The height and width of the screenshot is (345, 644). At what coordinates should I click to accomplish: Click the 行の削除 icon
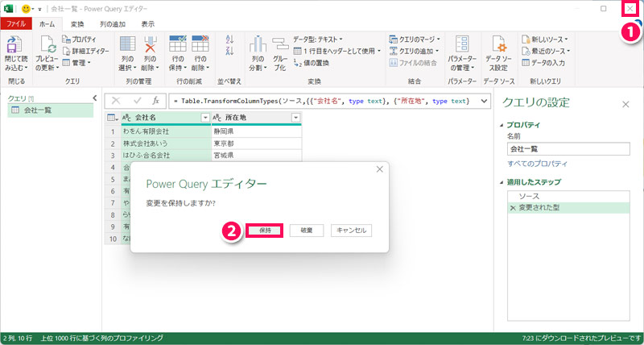pos(200,44)
